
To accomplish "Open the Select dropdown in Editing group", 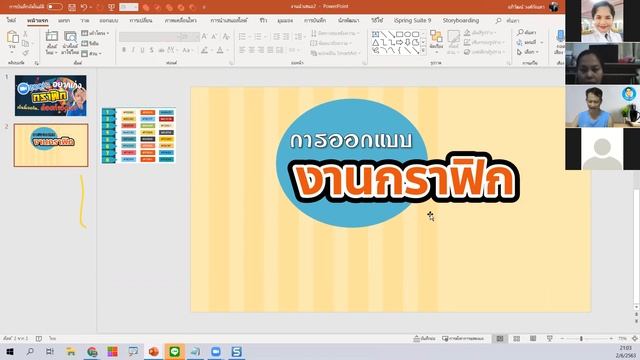I will (x=528, y=52).
